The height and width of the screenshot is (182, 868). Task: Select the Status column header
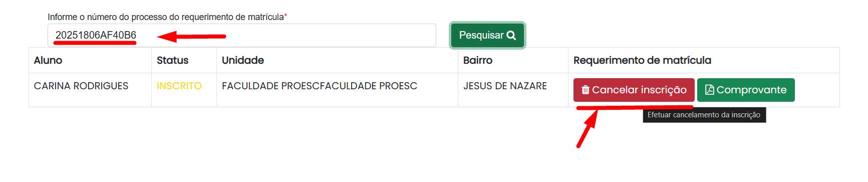pyautogui.click(x=172, y=60)
